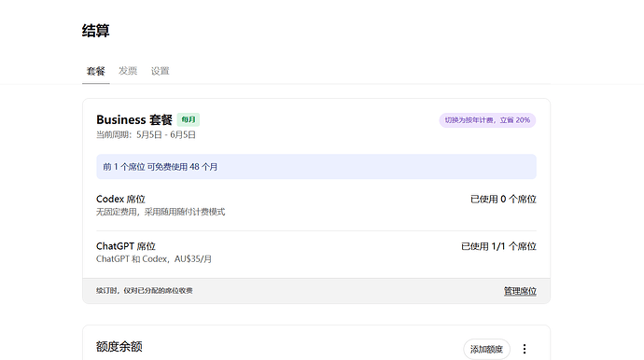The height and width of the screenshot is (360, 644).
Task: Open the 套餐 tab
Action: click(x=96, y=71)
